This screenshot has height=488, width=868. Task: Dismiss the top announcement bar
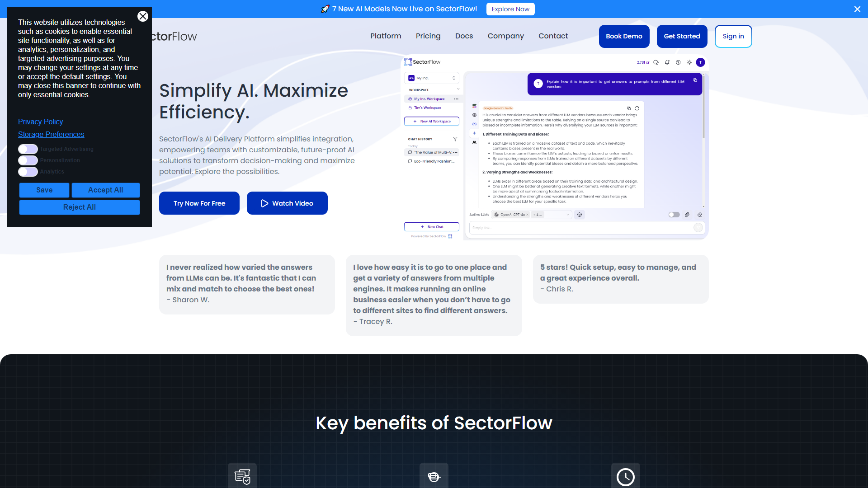tap(857, 9)
